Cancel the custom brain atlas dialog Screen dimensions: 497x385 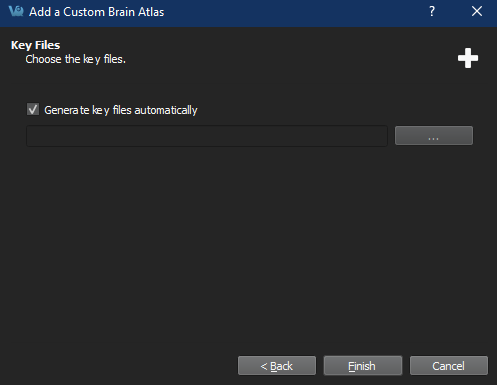[x=449, y=366]
